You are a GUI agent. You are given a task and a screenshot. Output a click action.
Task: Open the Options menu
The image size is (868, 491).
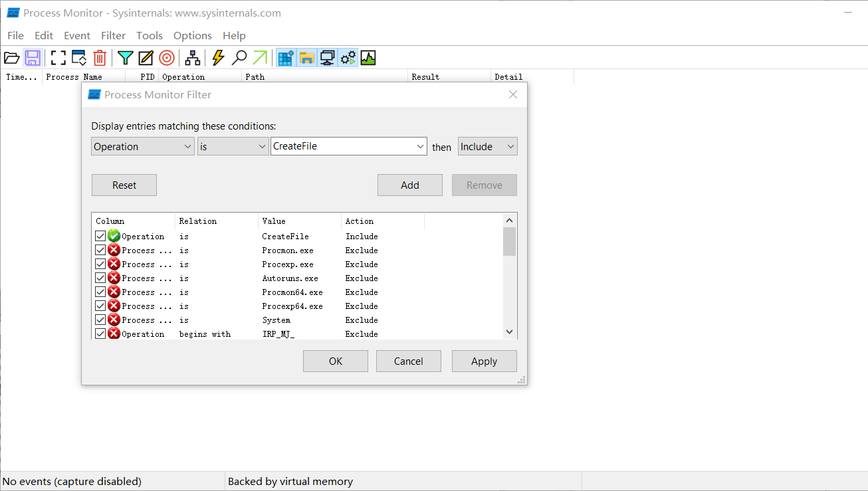click(x=193, y=35)
